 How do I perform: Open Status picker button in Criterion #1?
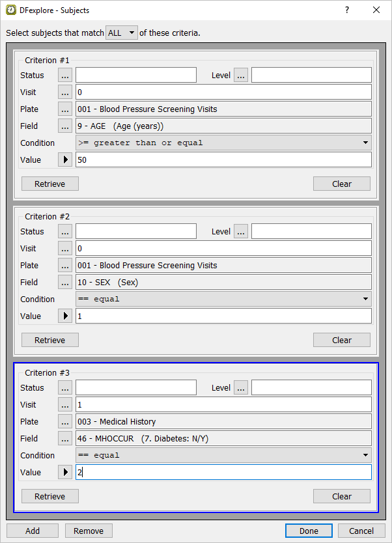(x=65, y=76)
